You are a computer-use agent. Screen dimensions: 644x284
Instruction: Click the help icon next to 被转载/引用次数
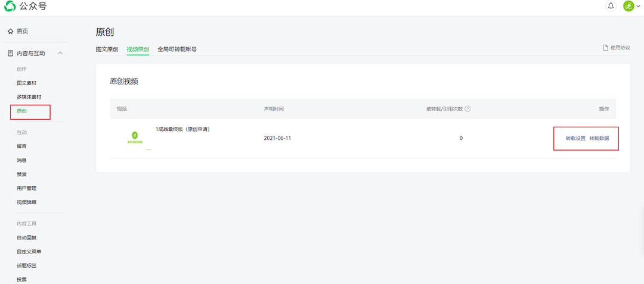tap(467, 109)
